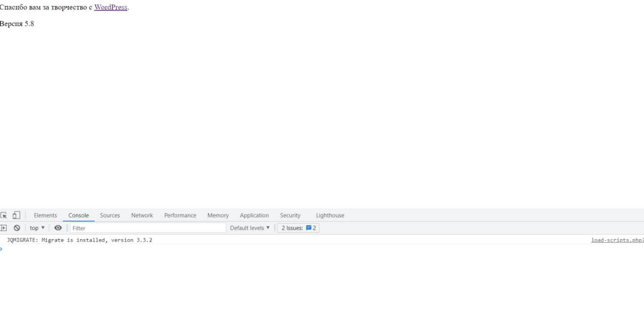The width and height of the screenshot is (644, 313).
Task: Open the load-scripts.php source link
Action: click(x=617, y=240)
